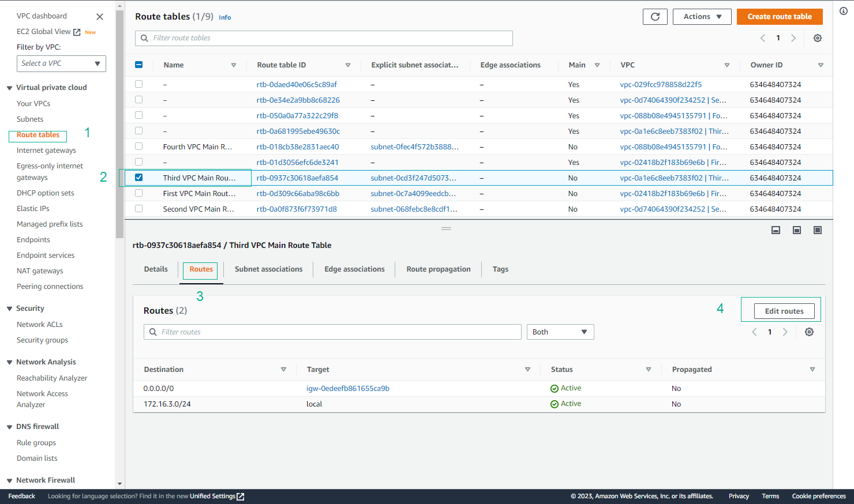The width and height of the screenshot is (854, 504).
Task: Switch to the Subnet associations tab
Action: [268, 269]
